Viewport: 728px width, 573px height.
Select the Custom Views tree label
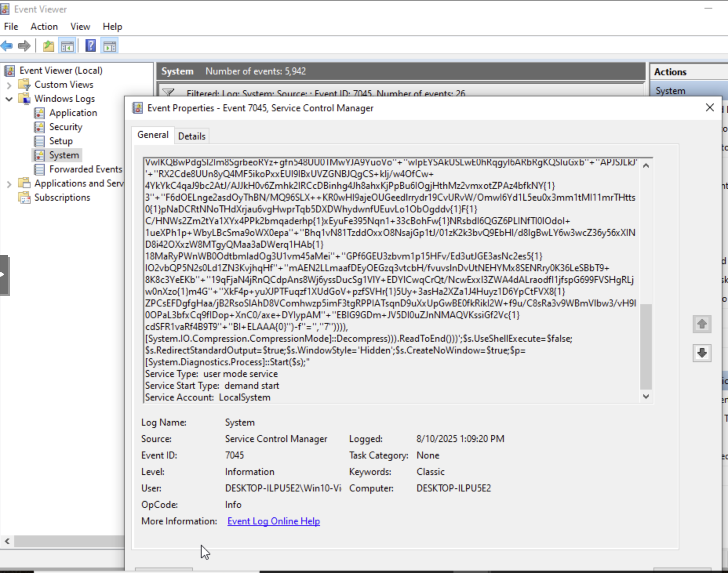pos(64,85)
